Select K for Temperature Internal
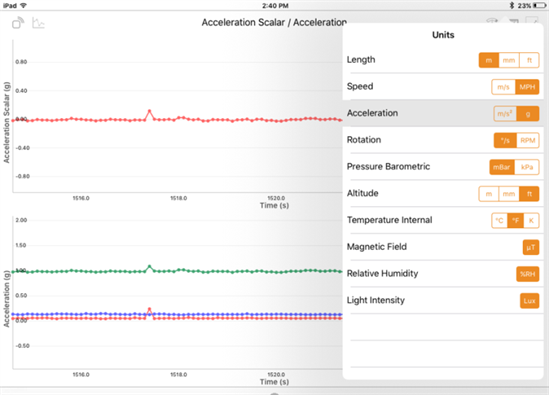The height and width of the screenshot is (395, 549). pyautogui.click(x=531, y=221)
